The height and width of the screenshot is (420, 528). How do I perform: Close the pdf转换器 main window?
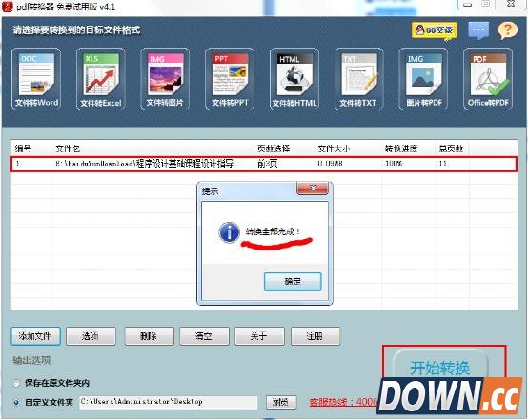511,5
